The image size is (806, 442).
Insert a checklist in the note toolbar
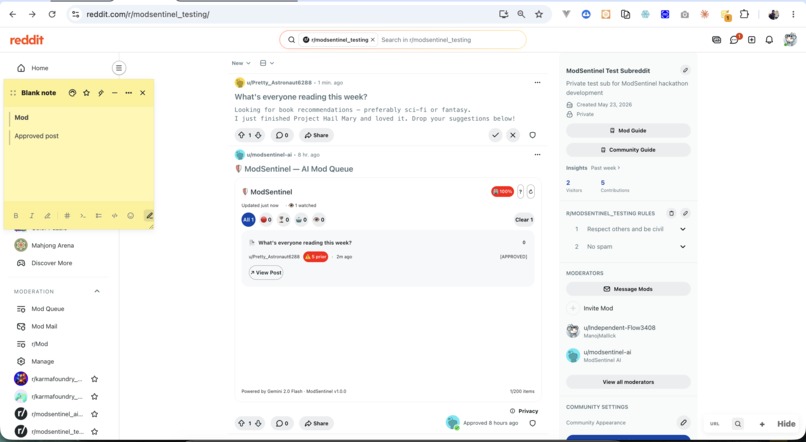click(99, 216)
